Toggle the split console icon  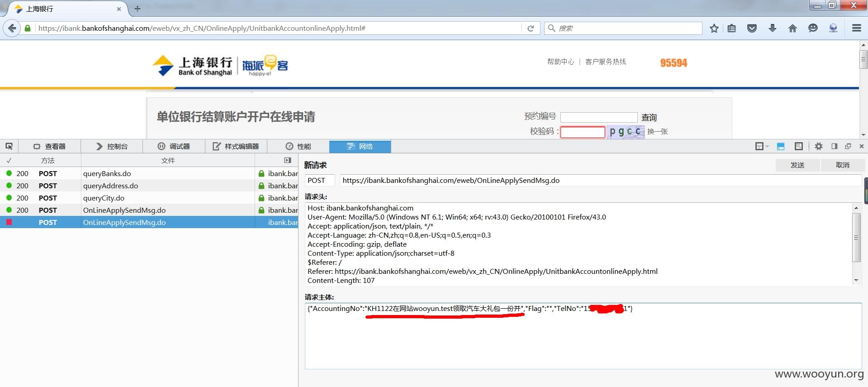781,146
